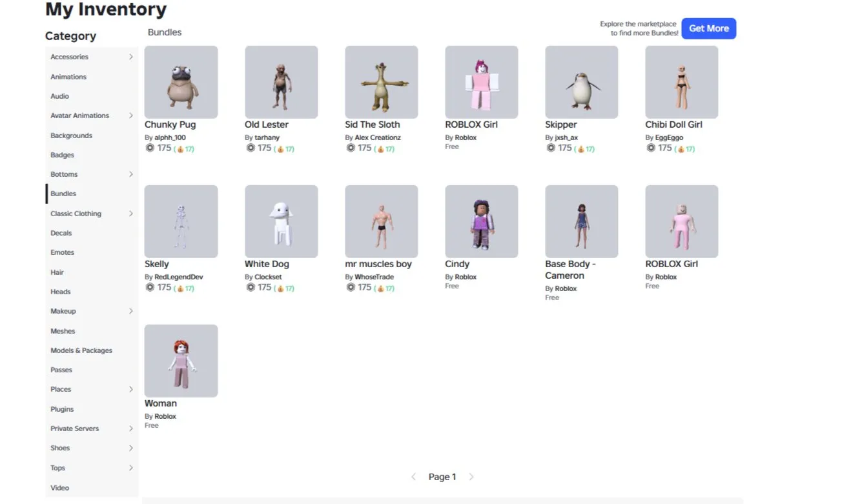
Task: Open Alex Creationz creator link
Action: (378, 137)
